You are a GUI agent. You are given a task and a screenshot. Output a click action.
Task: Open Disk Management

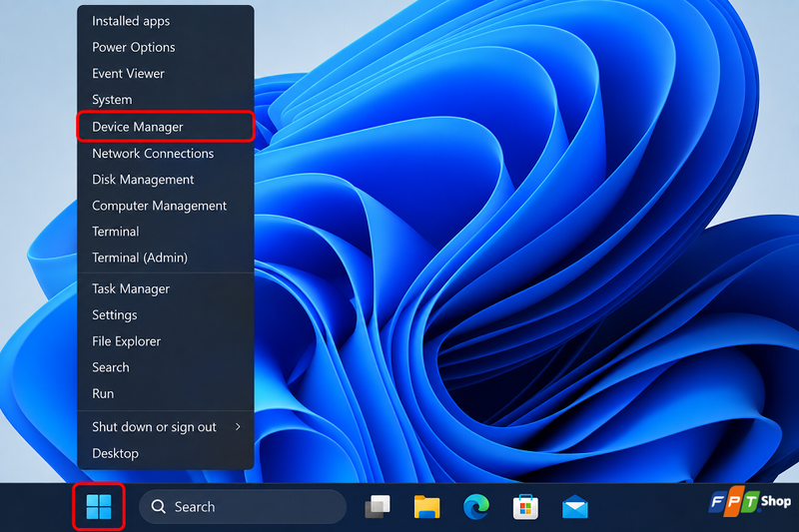pyautogui.click(x=166, y=180)
